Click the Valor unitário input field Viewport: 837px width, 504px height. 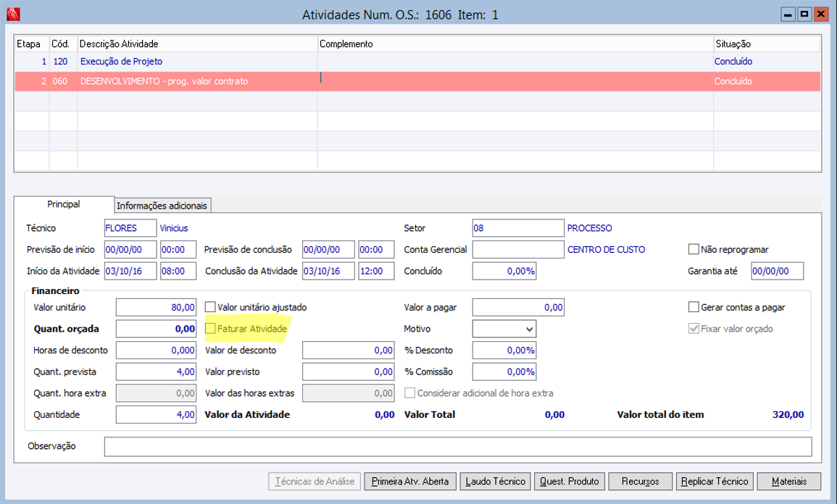(x=156, y=307)
